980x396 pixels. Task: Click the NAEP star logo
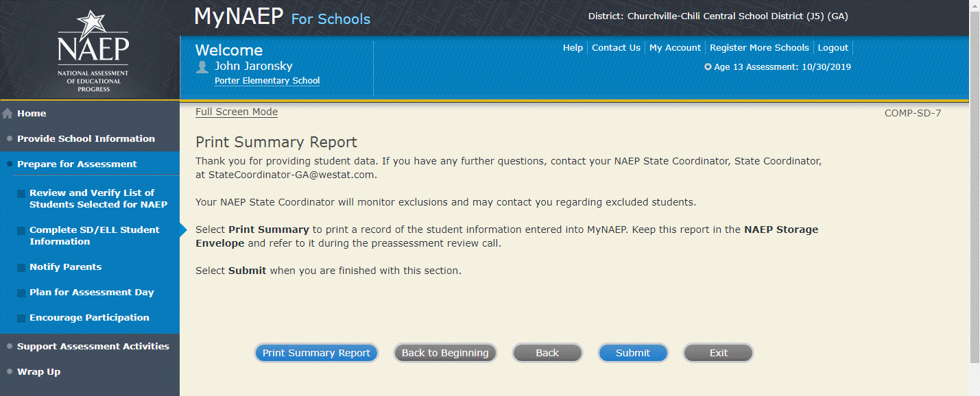(x=93, y=50)
